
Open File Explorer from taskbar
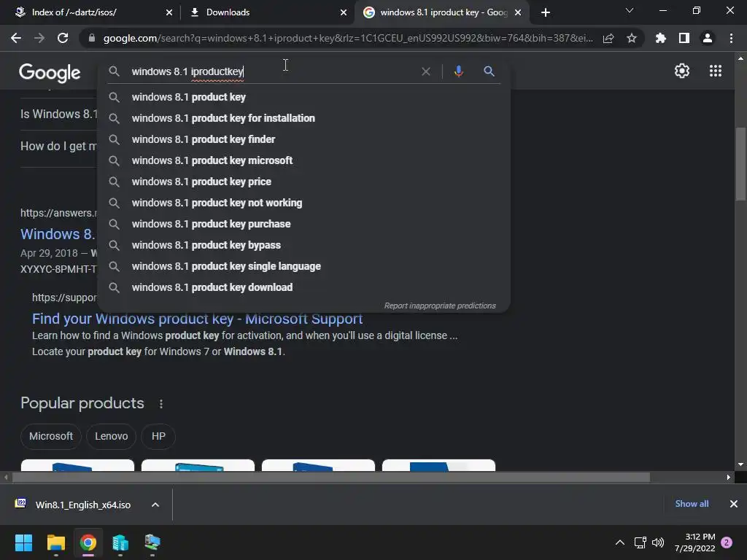point(55,542)
